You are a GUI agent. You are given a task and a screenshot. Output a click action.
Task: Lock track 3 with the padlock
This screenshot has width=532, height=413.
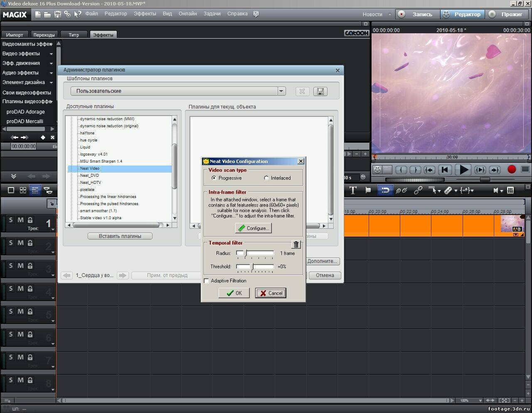tap(30, 266)
